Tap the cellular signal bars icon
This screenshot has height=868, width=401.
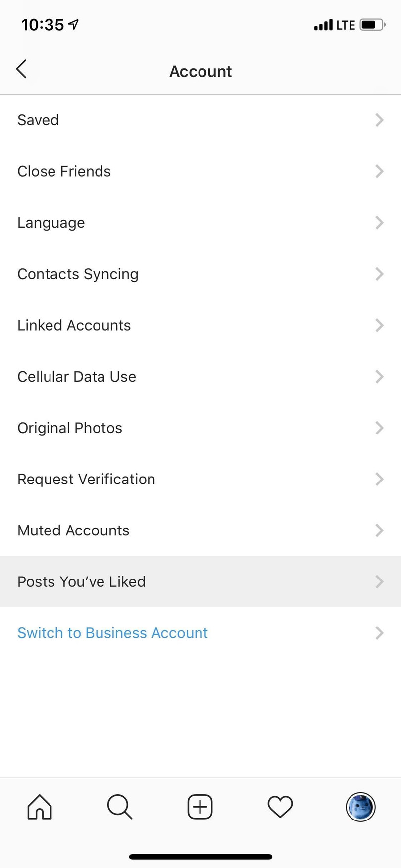323,25
